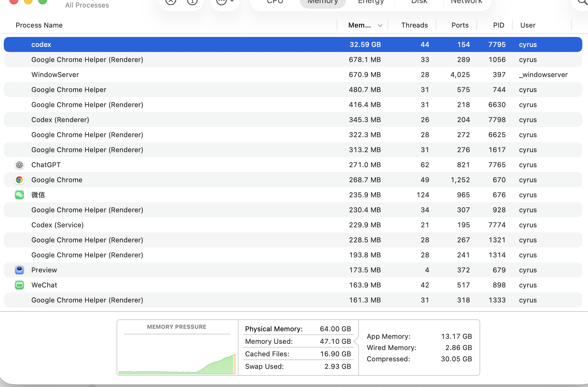Click Google Chrome's 268.7 MB memory value
588x387 pixels.
[x=365, y=180]
